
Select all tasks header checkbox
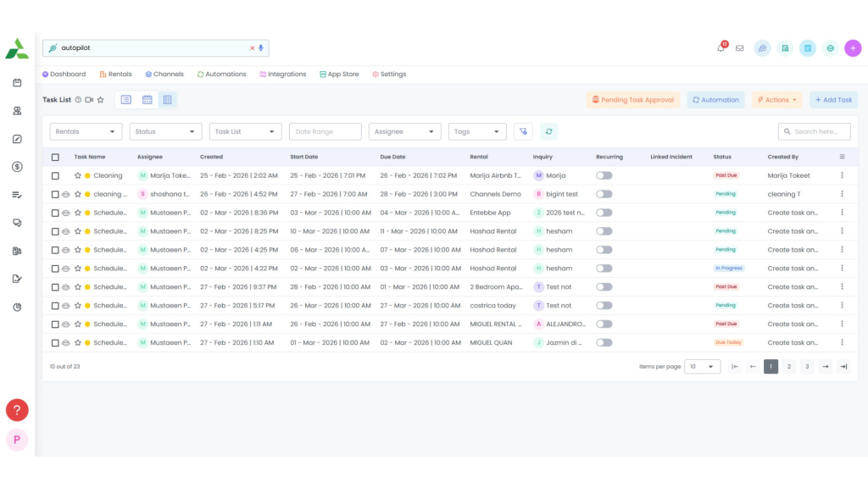[55, 157]
